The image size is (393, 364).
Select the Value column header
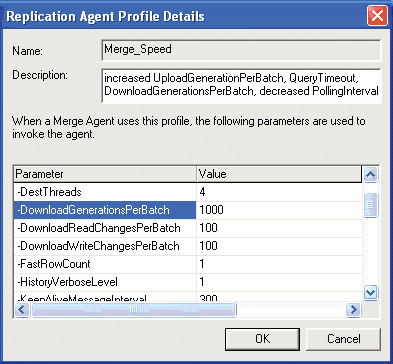[x=279, y=174]
